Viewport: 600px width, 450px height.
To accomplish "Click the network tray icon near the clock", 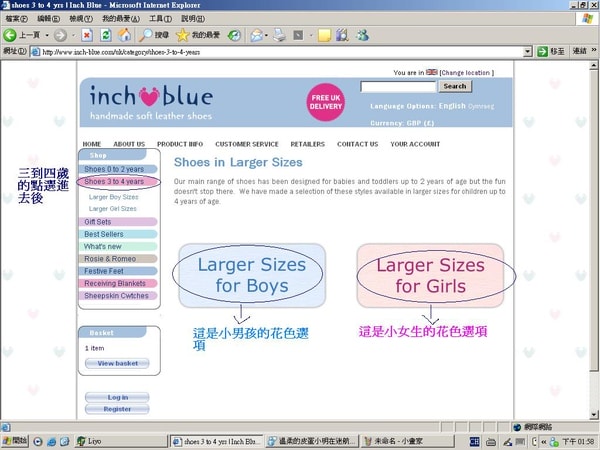I will (554, 442).
